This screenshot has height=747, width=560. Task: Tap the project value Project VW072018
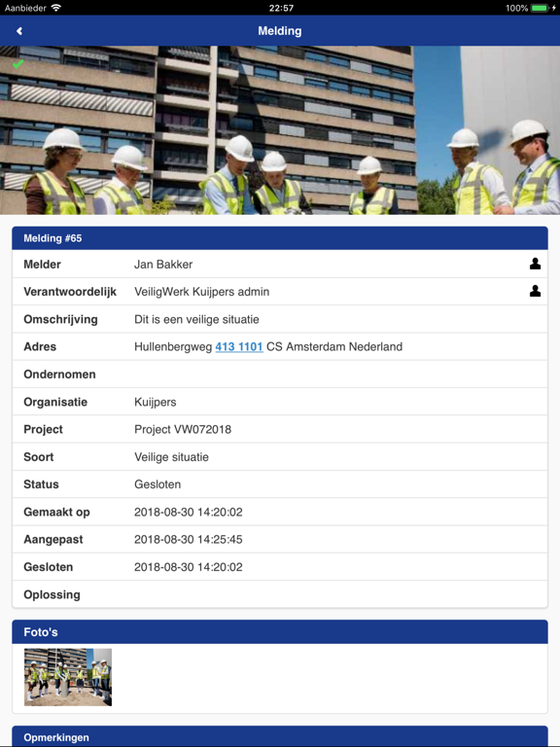coord(183,429)
